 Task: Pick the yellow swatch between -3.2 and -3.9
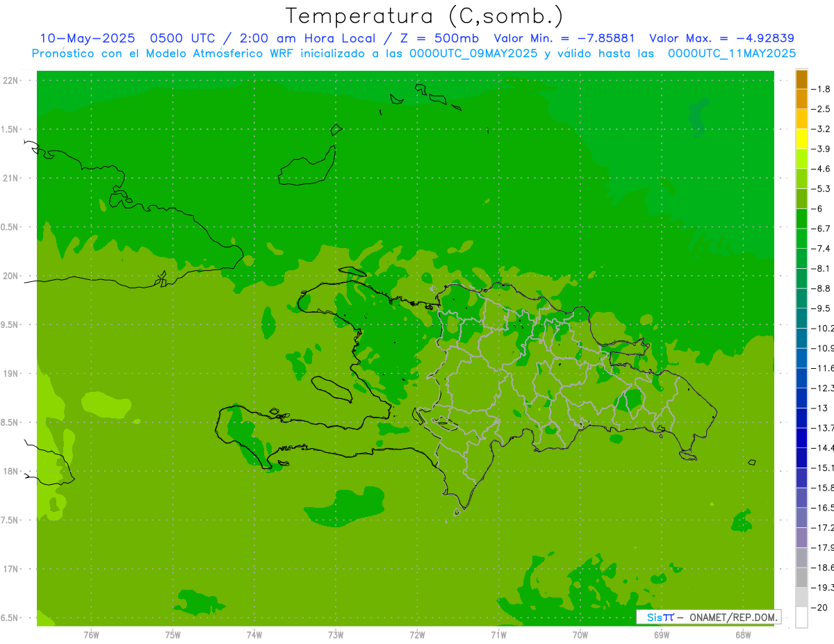tap(801, 139)
